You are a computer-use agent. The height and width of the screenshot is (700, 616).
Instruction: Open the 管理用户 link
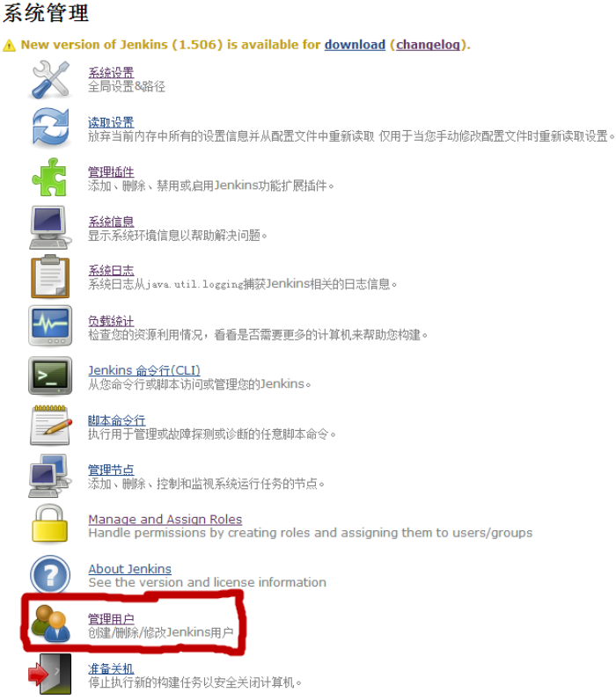point(111,619)
